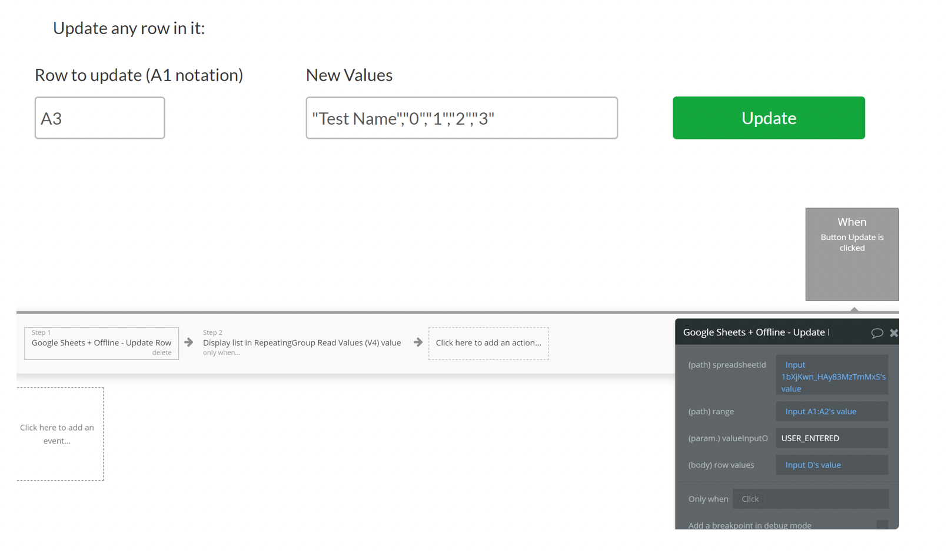Image resolution: width=951 pixels, height=560 pixels.
Task: Click the '(path) range' label
Action: point(711,412)
